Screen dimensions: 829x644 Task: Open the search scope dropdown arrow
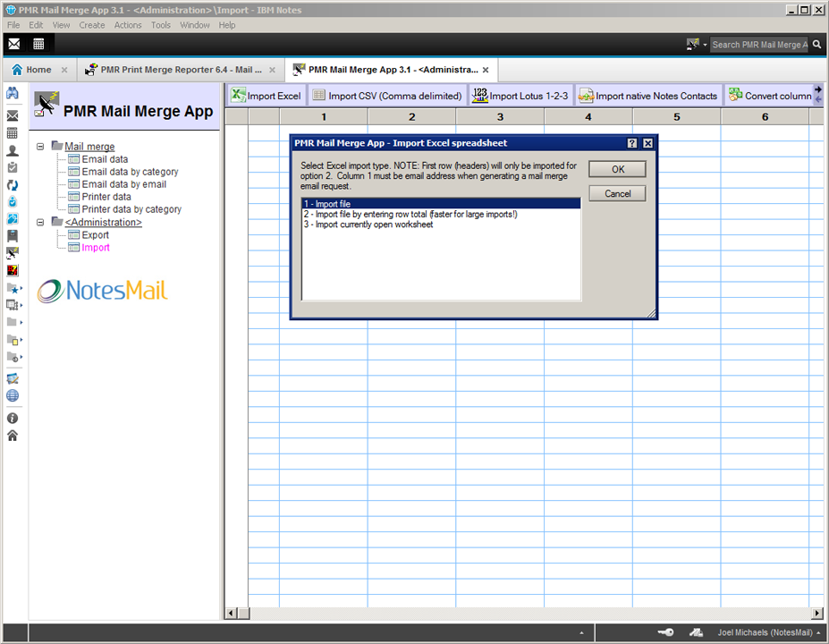[705, 45]
